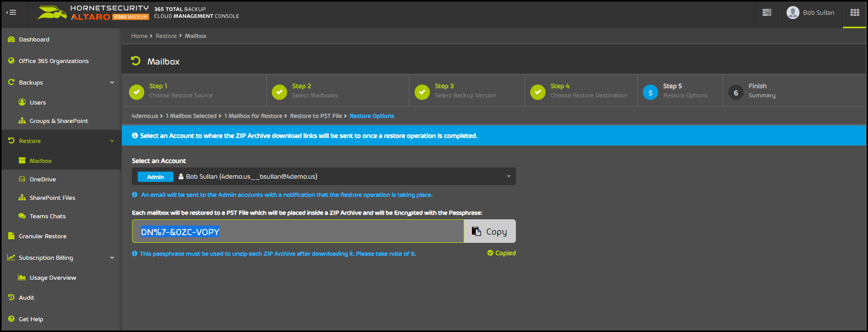Click the Subscription Billing chart icon
The width and height of the screenshot is (868, 332).
point(11,257)
